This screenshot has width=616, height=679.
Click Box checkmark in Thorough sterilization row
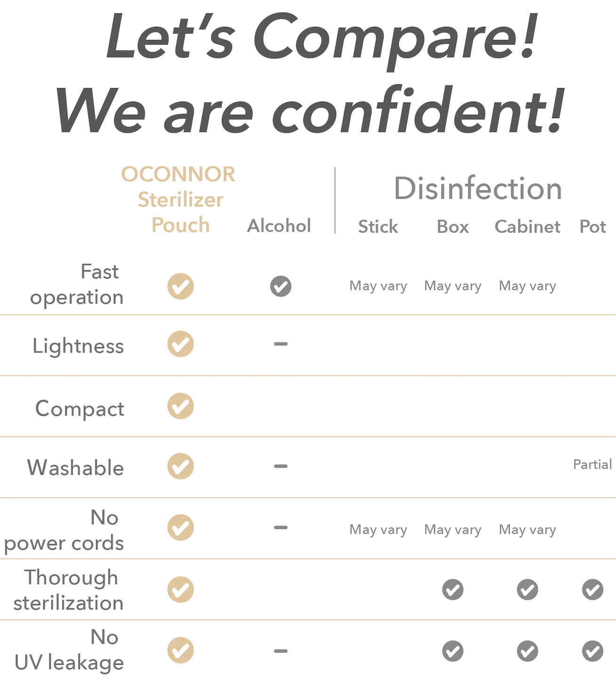point(453,590)
